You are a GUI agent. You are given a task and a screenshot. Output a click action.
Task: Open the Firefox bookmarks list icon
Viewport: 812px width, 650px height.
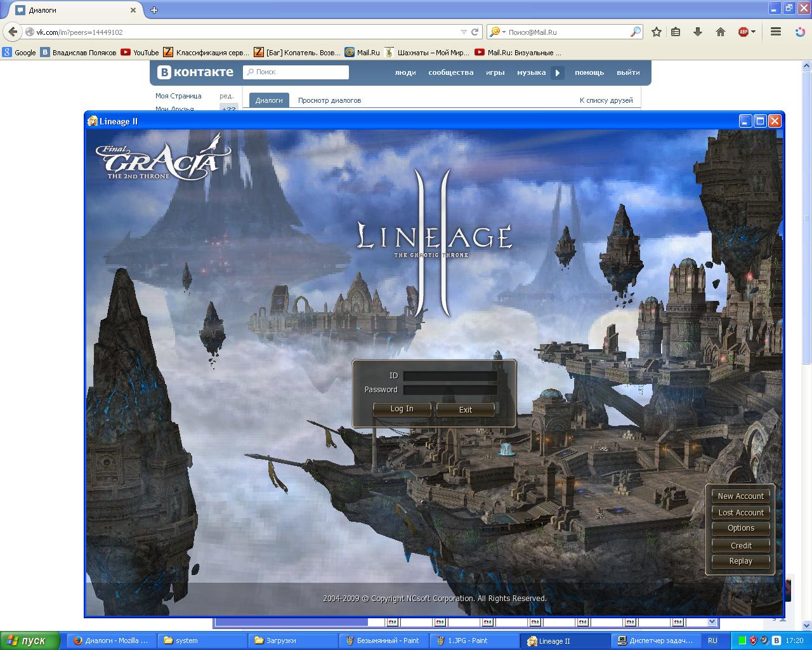coord(676,32)
